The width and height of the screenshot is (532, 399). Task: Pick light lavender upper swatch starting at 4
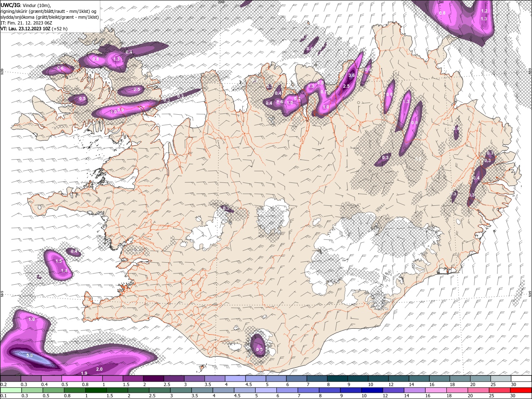click(235, 379)
